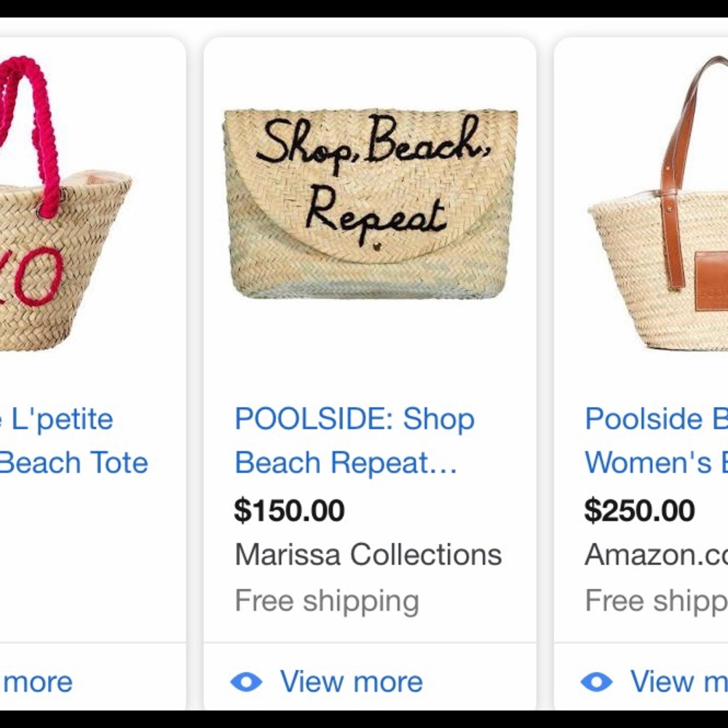
Task: Click the $150.00 price text
Action: click(x=290, y=511)
